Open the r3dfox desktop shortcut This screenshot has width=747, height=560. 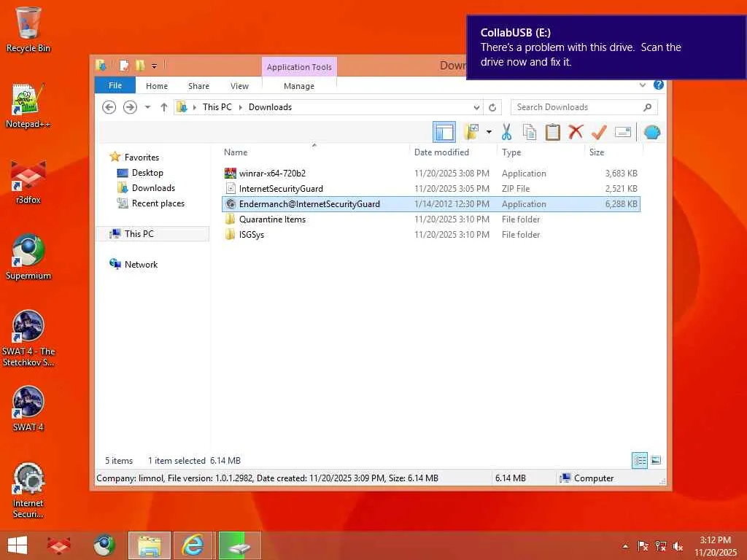tap(28, 182)
